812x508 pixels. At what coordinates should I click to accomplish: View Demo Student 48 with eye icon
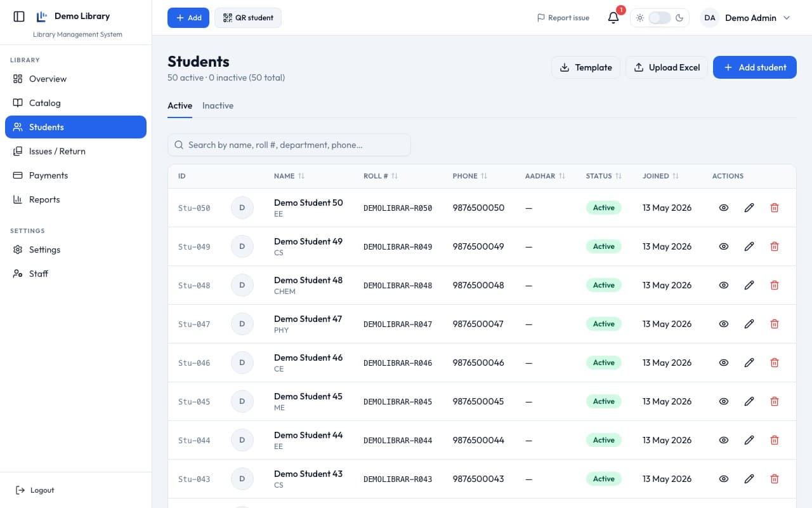pos(724,285)
